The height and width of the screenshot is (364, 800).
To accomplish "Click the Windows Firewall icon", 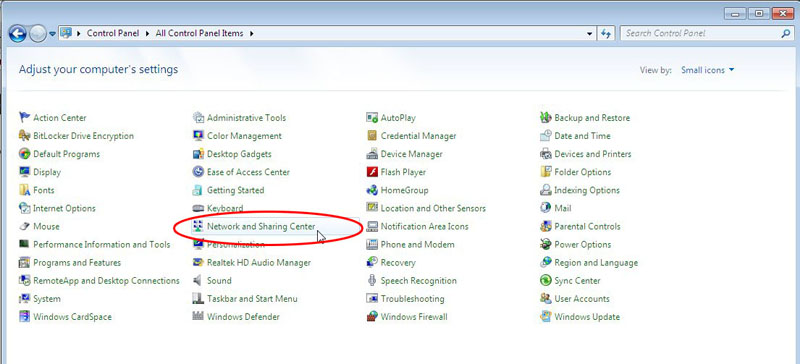I will pos(372,317).
